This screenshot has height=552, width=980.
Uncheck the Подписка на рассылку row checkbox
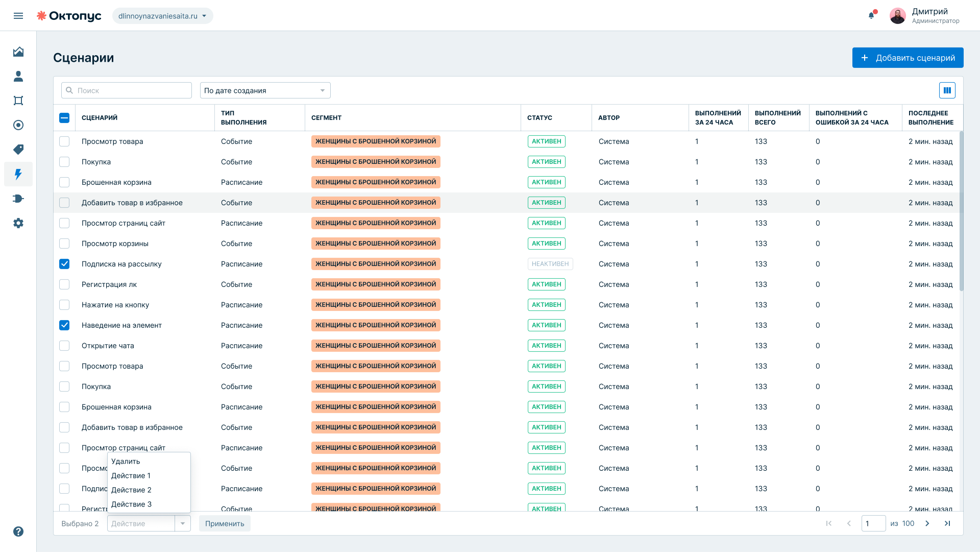point(64,264)
